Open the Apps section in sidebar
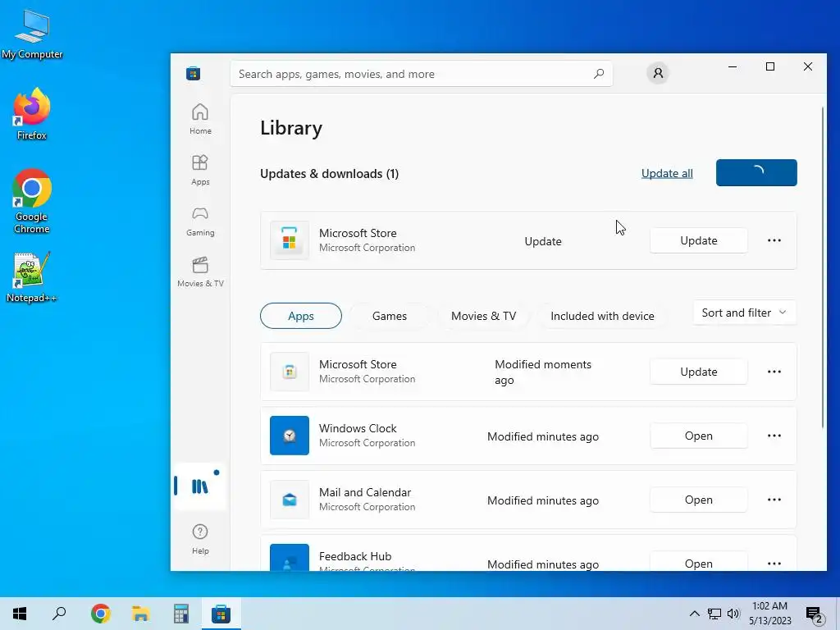This screenshot has width=840, height=630. click(200, 170)
